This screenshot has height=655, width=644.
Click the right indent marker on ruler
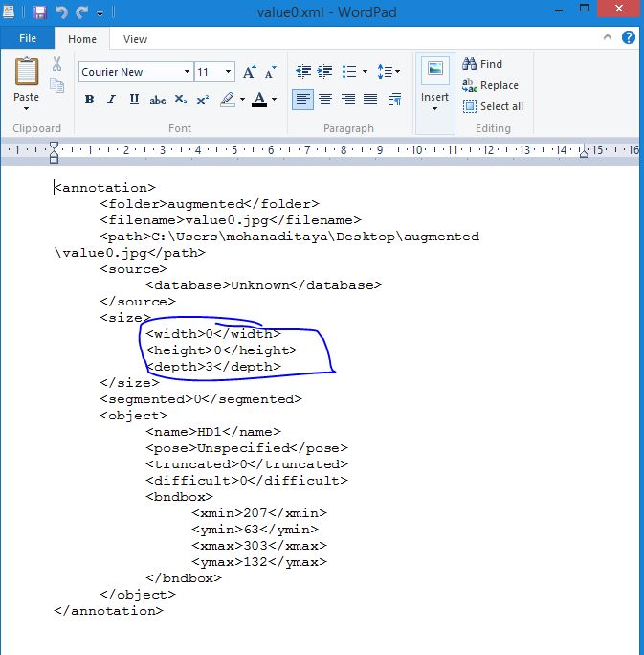(x=584, y=152)
